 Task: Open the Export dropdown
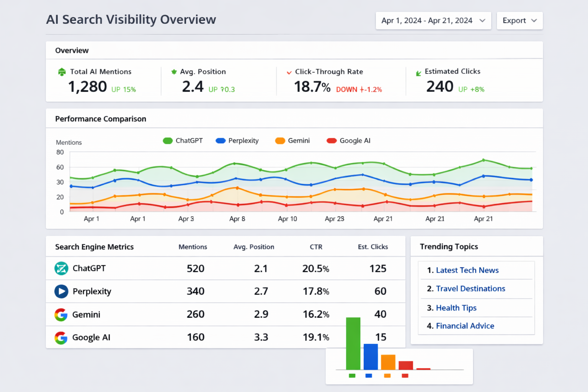click(519, 21)
